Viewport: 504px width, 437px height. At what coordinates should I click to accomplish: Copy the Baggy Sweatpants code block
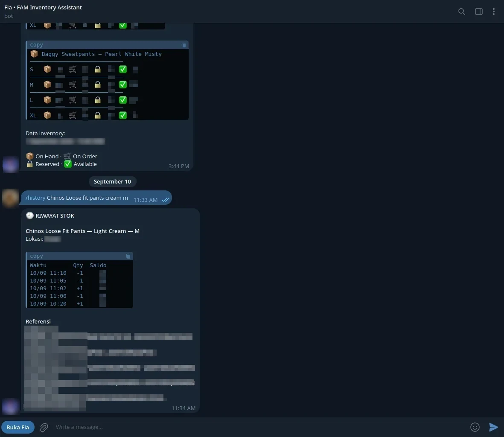pyautogui.click(x=184, y=45)
